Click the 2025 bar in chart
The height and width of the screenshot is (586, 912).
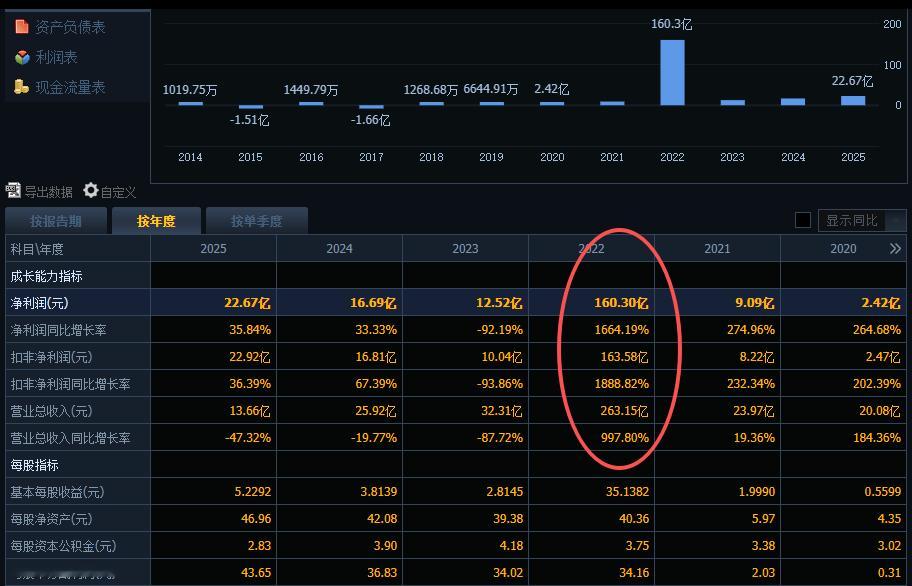click(853, 101)
